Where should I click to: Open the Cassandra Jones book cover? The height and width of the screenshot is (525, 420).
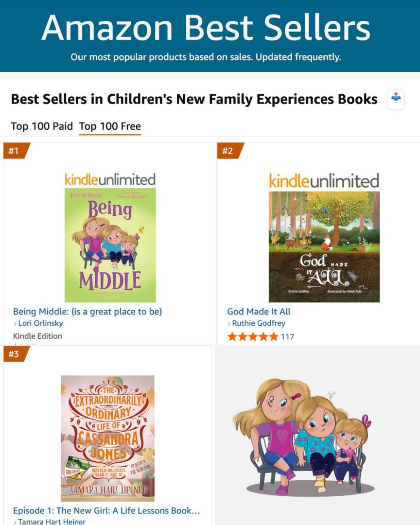coord(107,438)
